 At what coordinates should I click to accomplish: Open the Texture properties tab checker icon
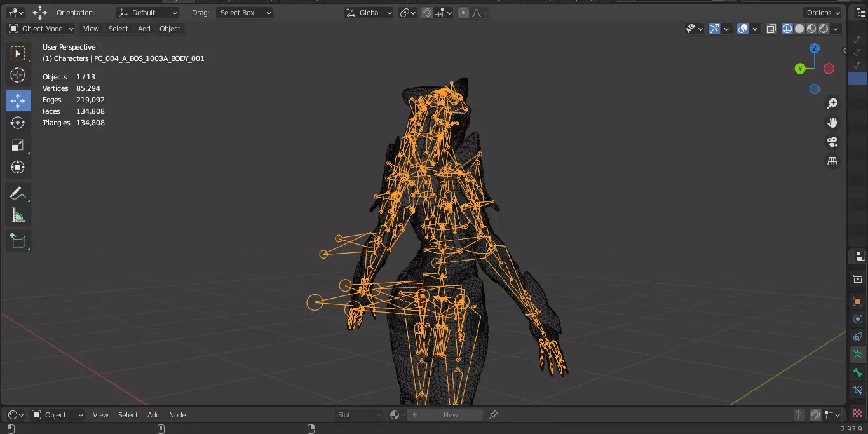[x=858, y=412]
